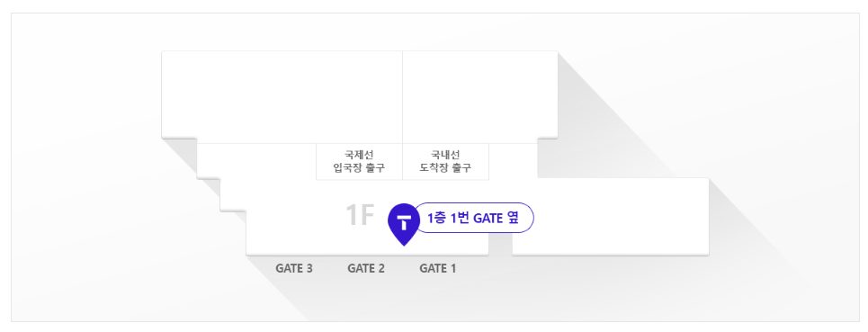Click the purple T location pin
The height and width of the screenshot is (332, 868).
click(x=405, y=224)
